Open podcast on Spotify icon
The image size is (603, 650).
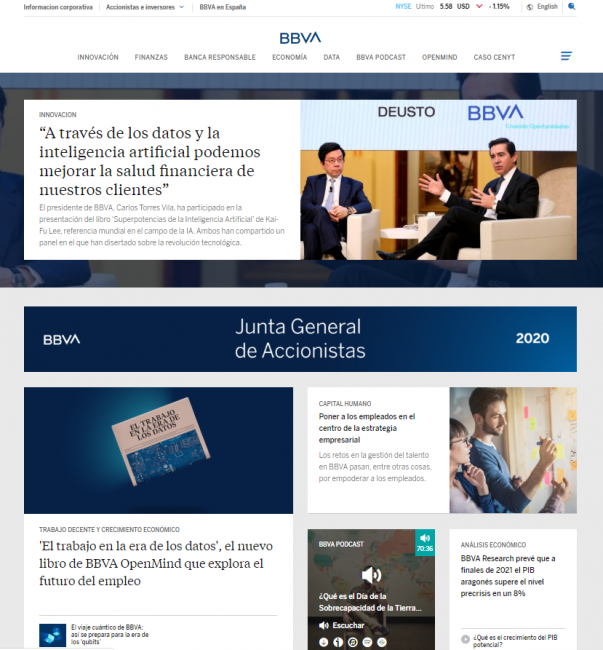point(367,641)
